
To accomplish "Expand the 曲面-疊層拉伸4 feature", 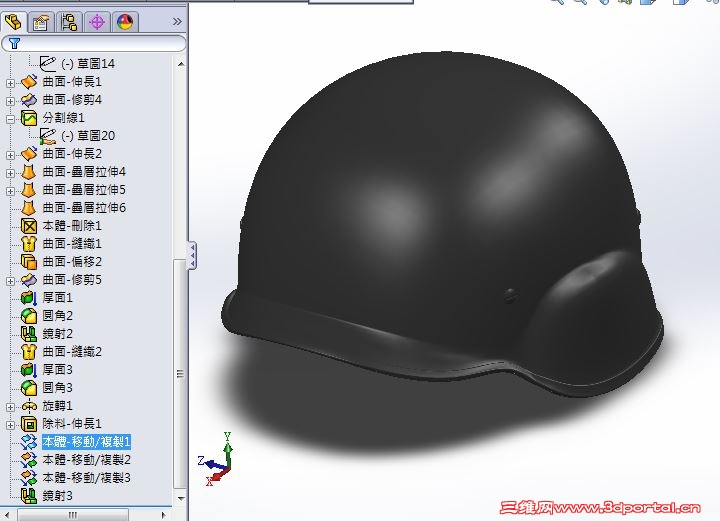I will click(11, 173).
